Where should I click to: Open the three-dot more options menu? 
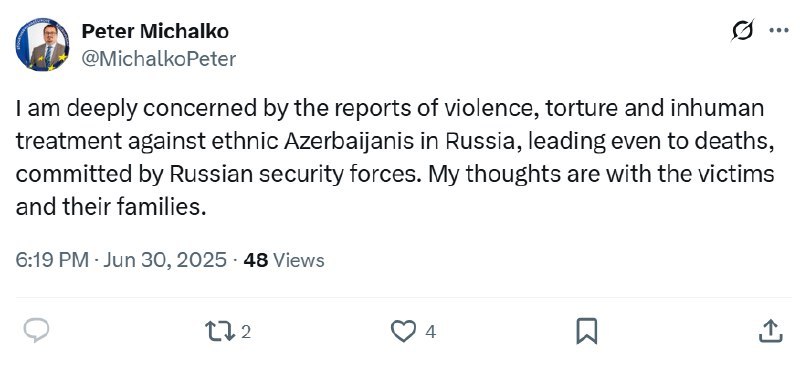pyautogui.click(x=779, y=31)
